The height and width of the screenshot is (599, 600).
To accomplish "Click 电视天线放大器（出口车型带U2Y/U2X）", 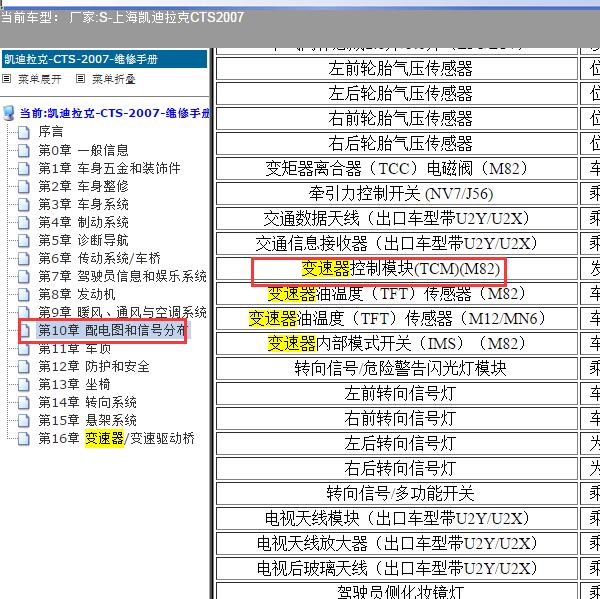I will (x=397, y=544).
